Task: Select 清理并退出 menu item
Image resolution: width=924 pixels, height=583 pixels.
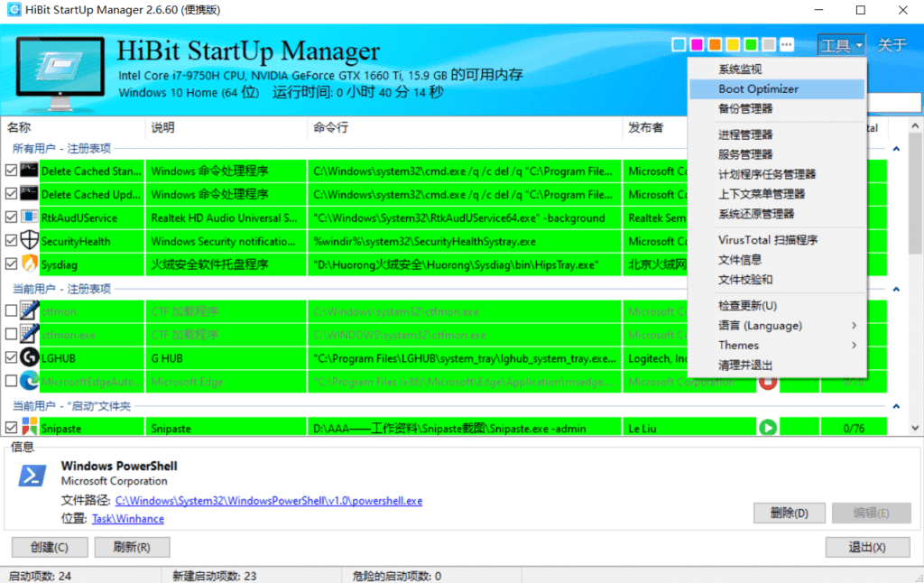Action: pos(777,366)
